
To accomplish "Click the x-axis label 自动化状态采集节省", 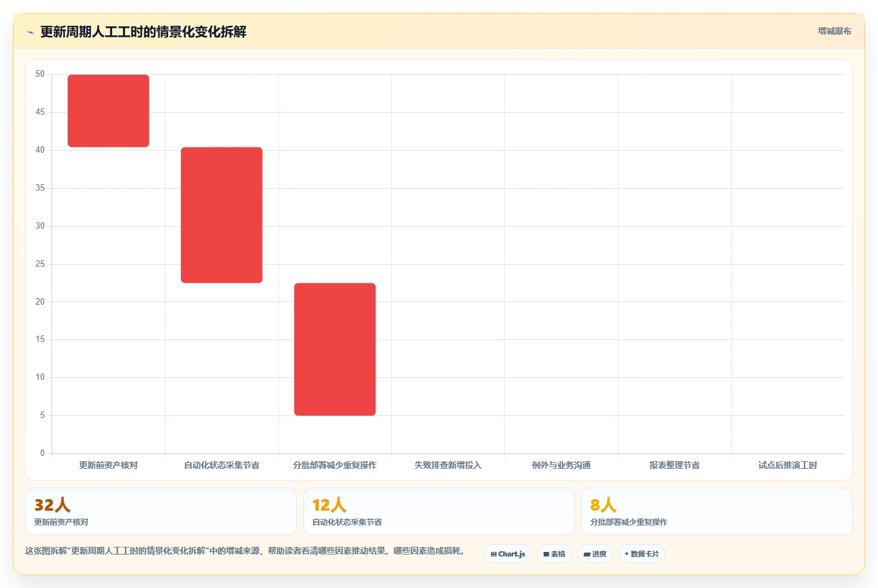I will coord(222,465).
